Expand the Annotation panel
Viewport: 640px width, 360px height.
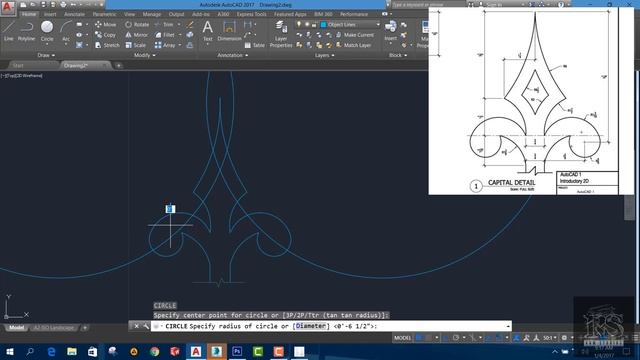point(232,55)
